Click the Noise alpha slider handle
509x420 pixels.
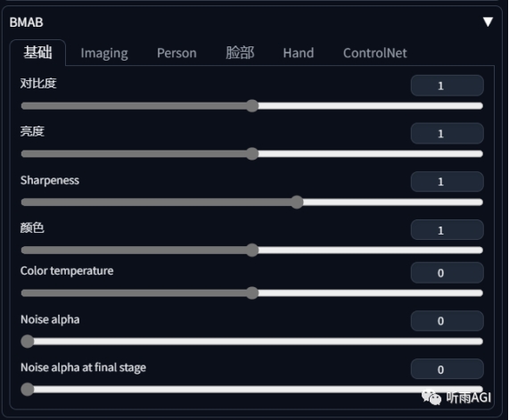coord(28,342)
